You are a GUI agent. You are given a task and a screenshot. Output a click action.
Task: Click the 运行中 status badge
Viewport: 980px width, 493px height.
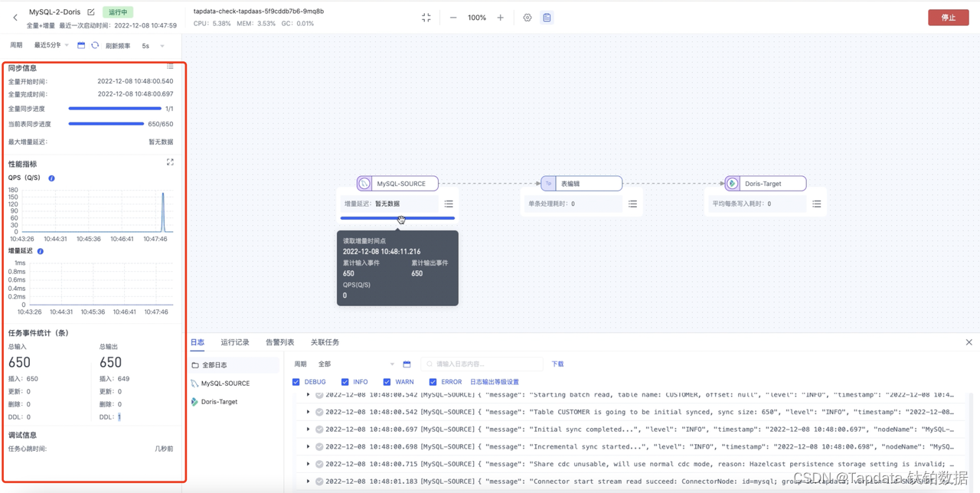(x=118, y=12)
